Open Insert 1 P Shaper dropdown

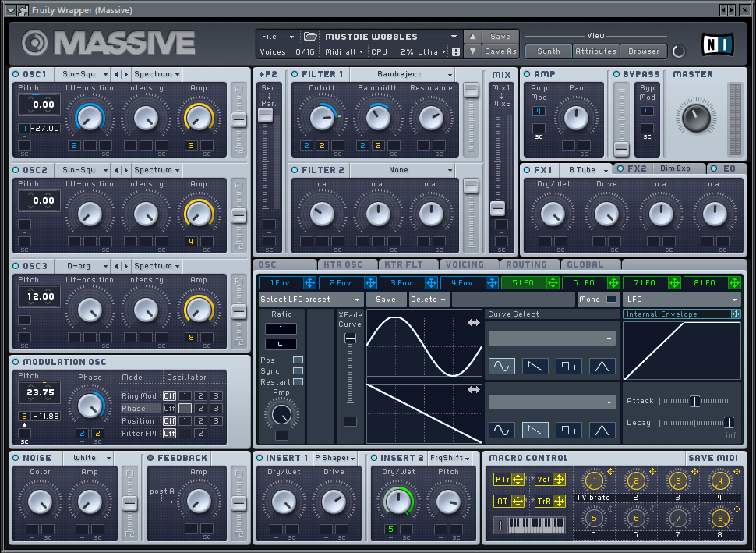coord(334,458)
